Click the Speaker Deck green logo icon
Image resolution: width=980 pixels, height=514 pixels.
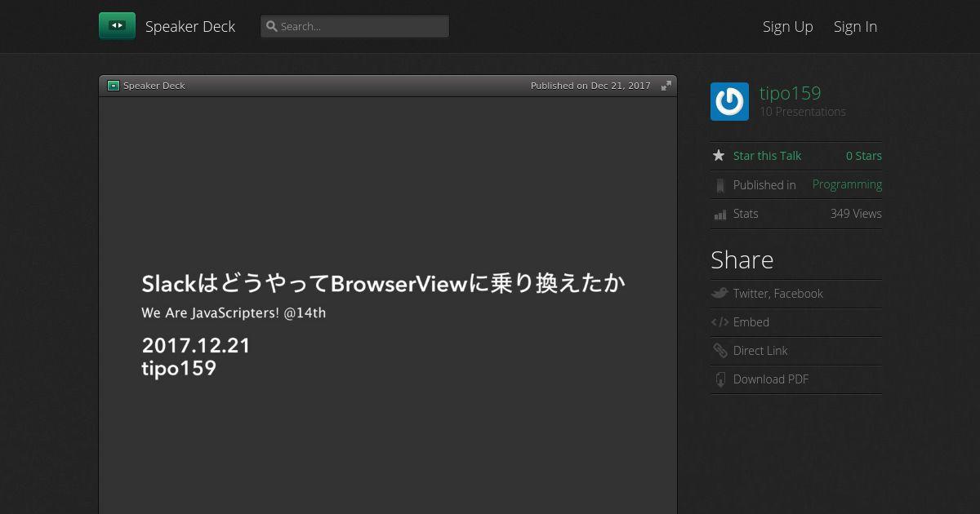coord(117,26)
